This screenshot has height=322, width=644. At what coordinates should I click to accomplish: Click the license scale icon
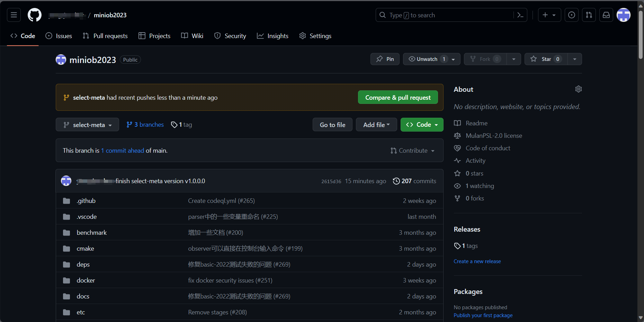(457, 136)
